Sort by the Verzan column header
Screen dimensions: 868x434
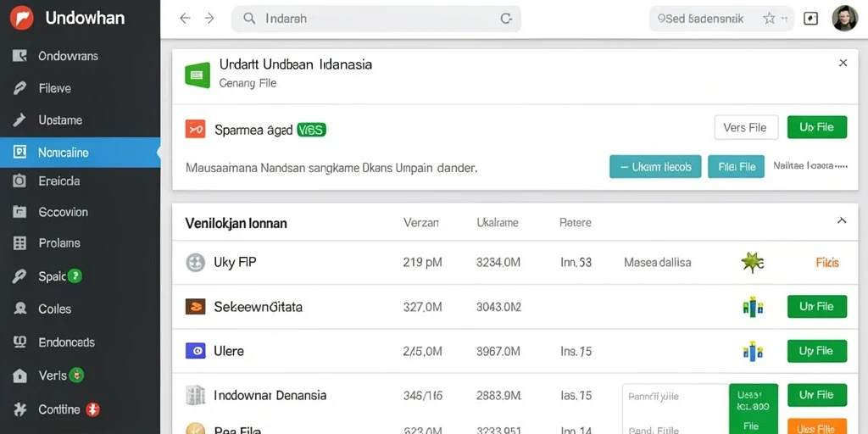[421, 223]
